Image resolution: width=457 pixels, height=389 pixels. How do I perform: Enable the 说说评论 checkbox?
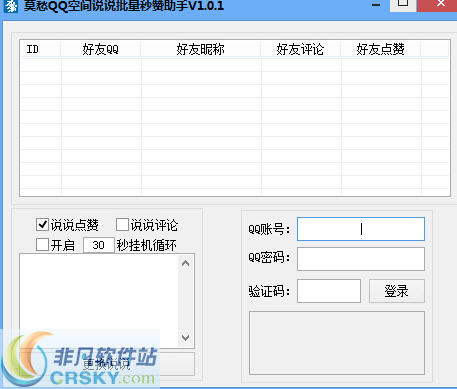(x=122, y=225)
